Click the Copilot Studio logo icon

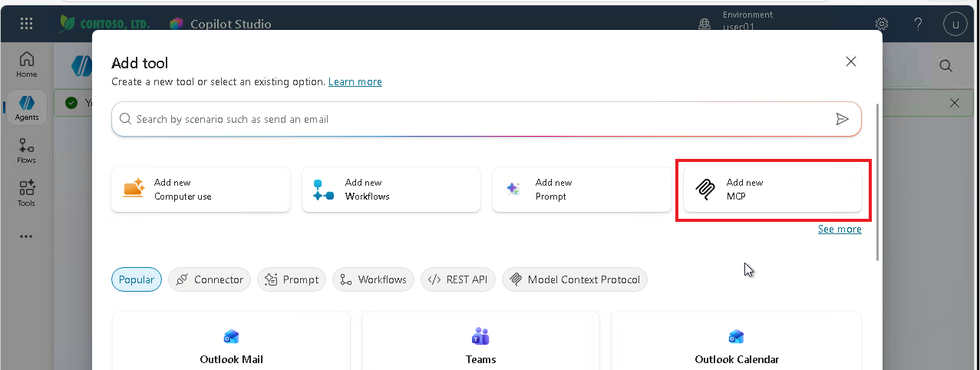[x=177, y=24]
